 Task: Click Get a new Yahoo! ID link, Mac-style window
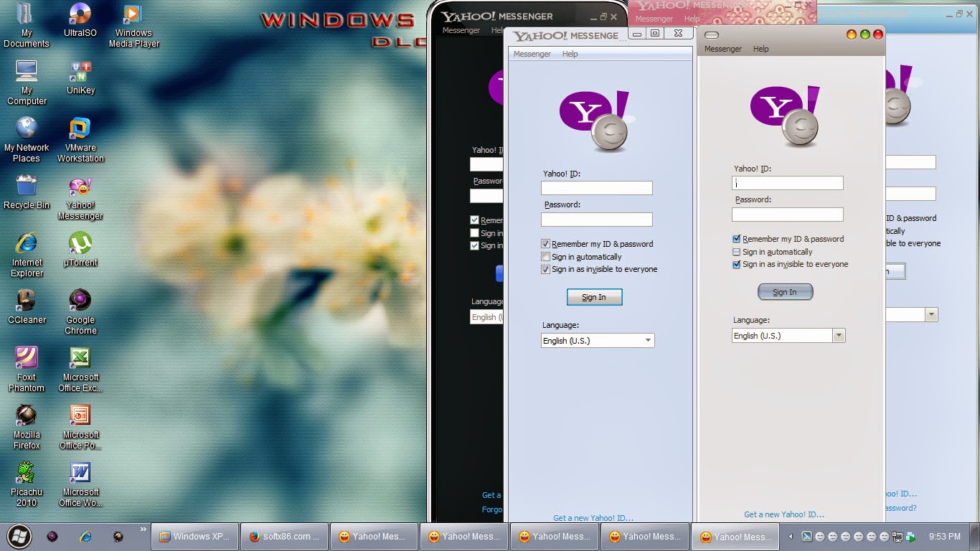click(x=784, y=514)
